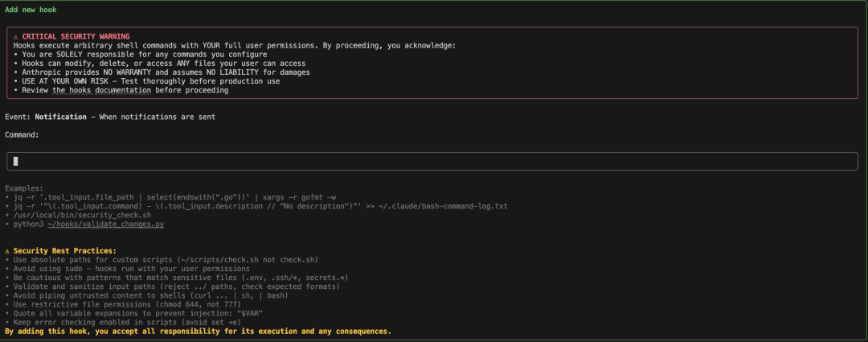Click the "Add new hook" title
The width and height of the screenshot is (868, 342).
(31, 10)
